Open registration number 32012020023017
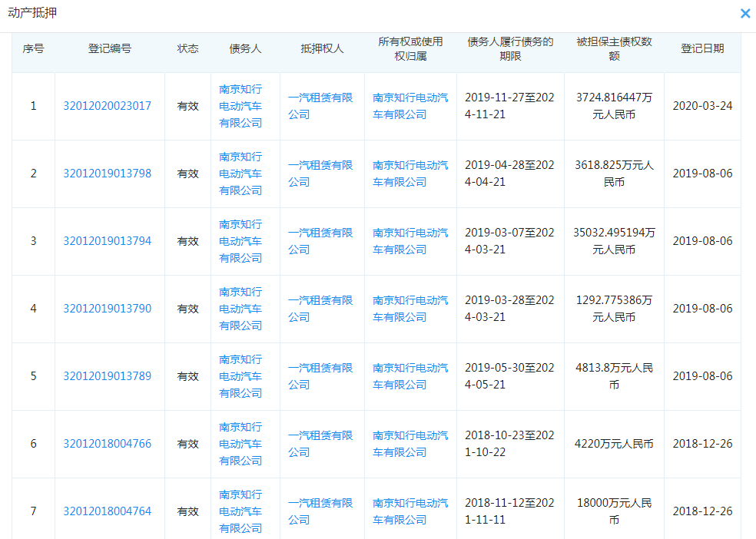Screen dimensions: 756x539 pyautogui.click(x=107, y=106)
